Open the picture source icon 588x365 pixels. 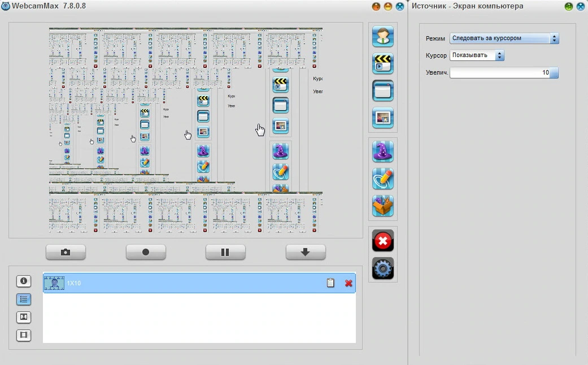[x=383, y=118]
